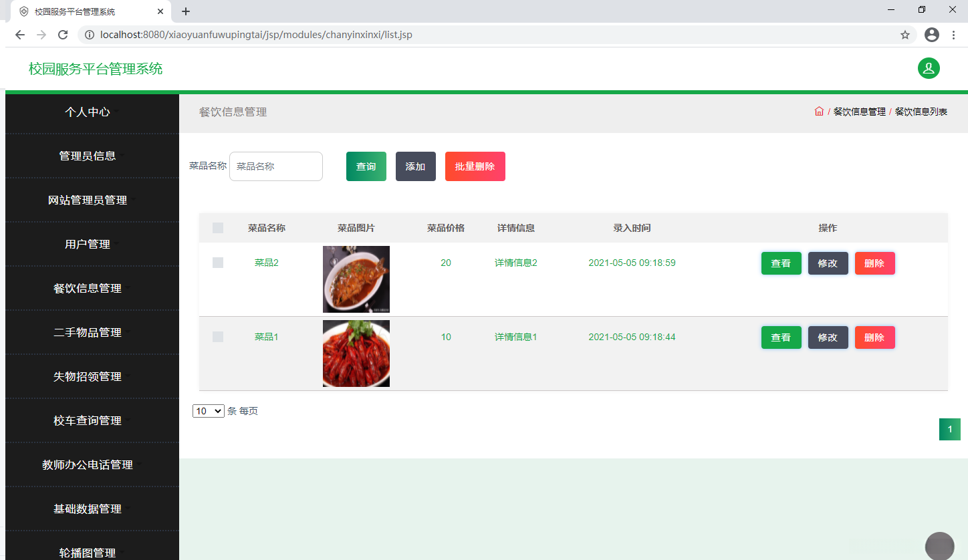Select page 1 in the pagination control

[x=950, y=429]
